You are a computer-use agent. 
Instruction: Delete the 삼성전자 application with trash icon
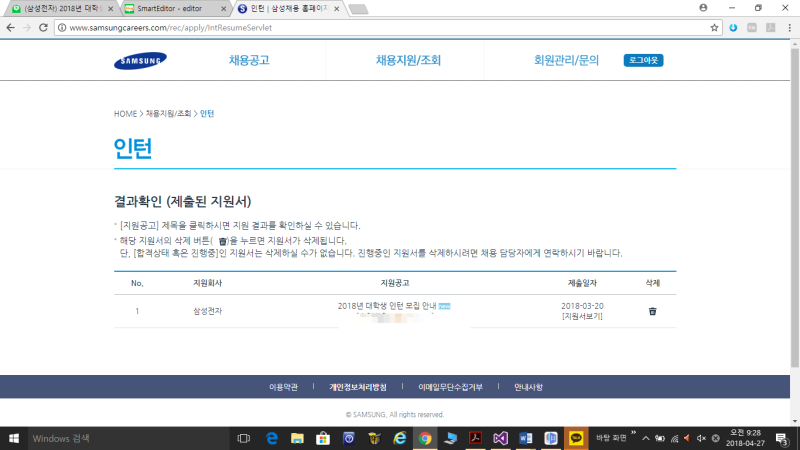pos(653,311)
